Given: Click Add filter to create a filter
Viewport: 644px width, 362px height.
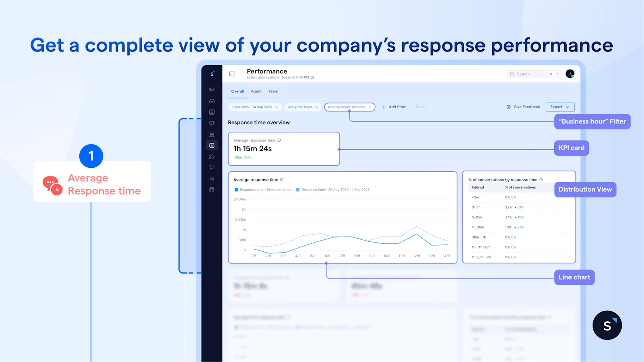Looking at the screenshot, I should (x=394, y=107).
